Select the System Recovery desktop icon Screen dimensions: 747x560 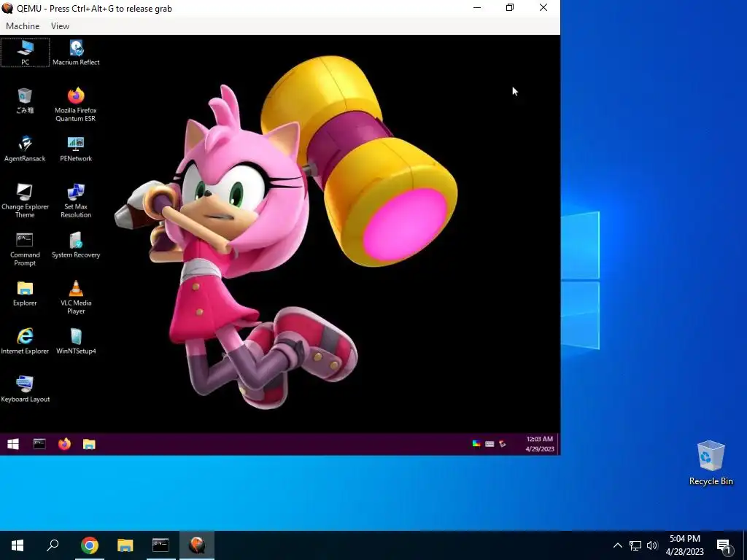(76, 246)
